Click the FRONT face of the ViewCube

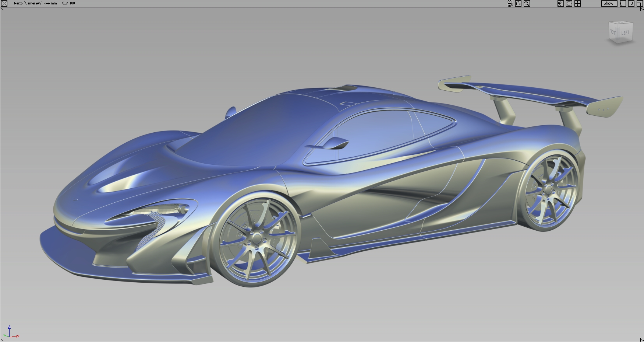coord(612,33)
